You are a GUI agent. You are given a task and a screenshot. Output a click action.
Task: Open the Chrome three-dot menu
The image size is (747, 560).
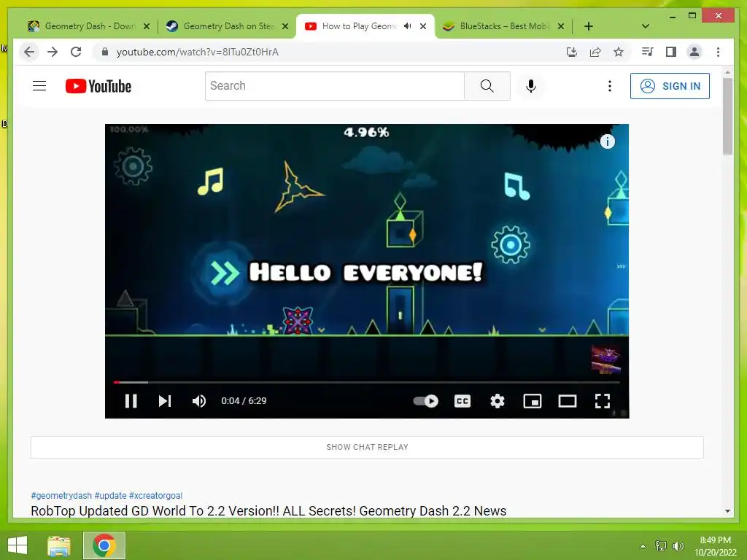point(718,52)
